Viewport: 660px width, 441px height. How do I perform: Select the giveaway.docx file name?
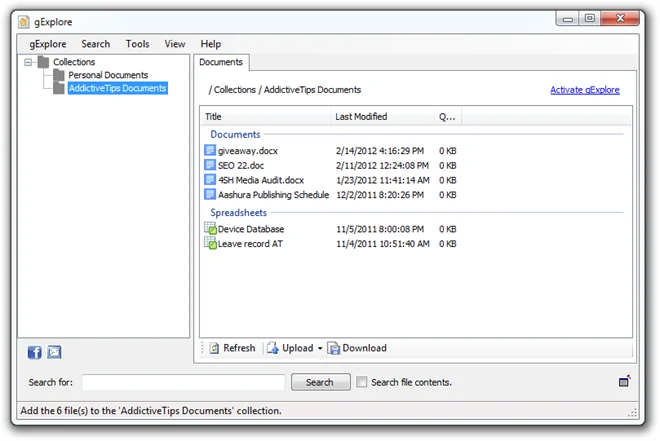point(248,151)
